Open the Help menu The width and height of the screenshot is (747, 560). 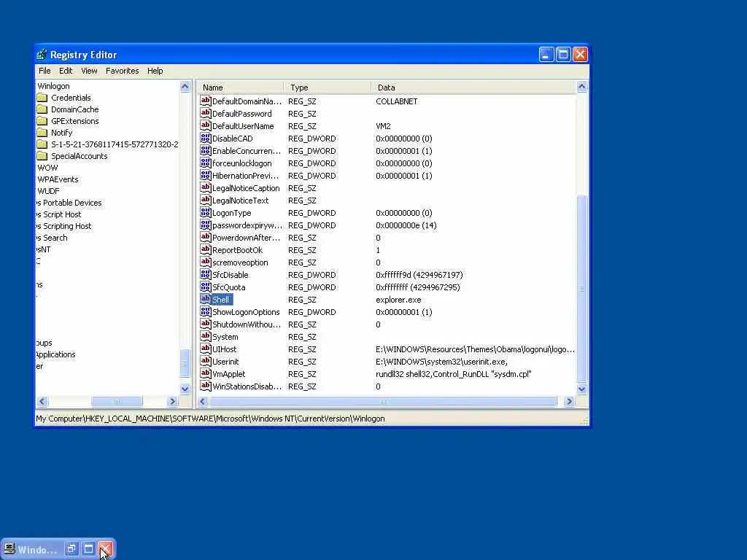[155, 71]
